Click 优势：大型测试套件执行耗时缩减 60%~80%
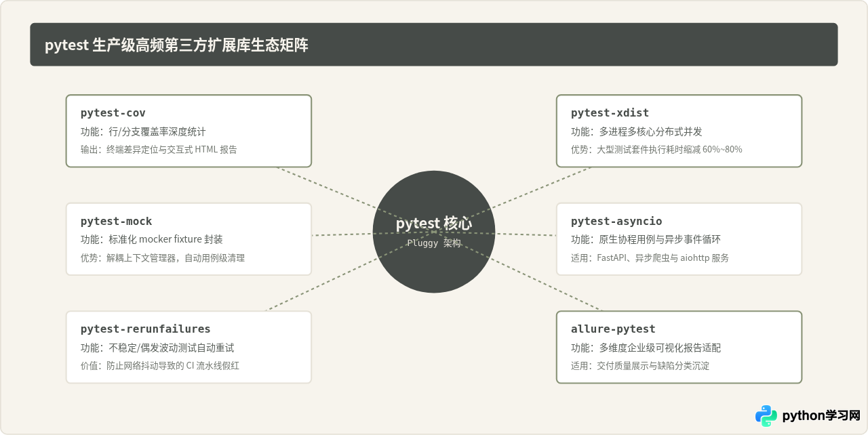Viewport: 868px width, 435px height. pyautogui.click(x=656, y=149)
